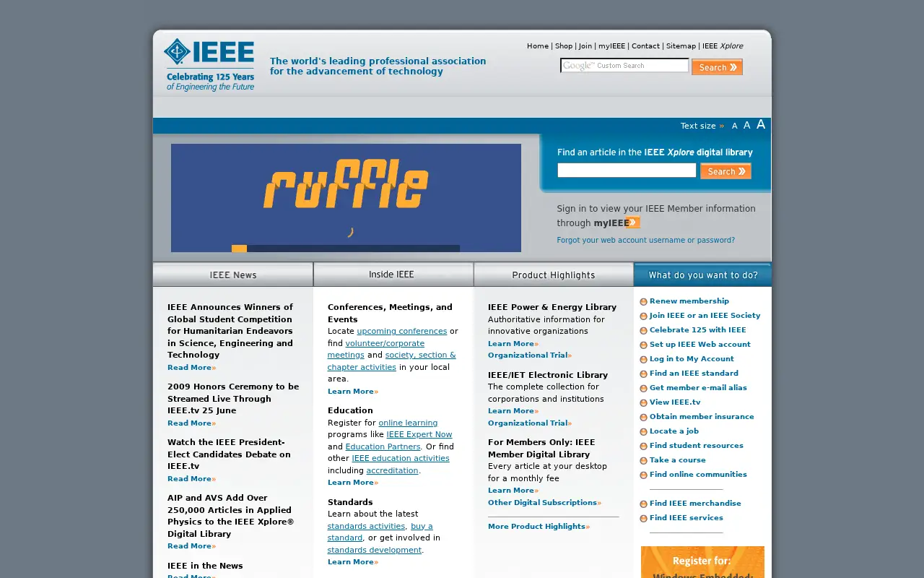Click Organizational Trial under IEEE Power & Energy Library

tap(529, 355)
